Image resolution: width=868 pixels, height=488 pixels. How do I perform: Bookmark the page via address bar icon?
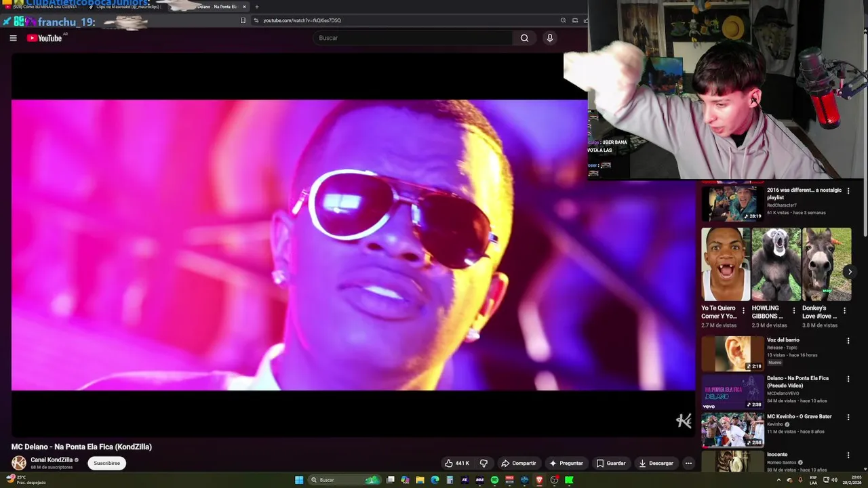pos(243,20)
